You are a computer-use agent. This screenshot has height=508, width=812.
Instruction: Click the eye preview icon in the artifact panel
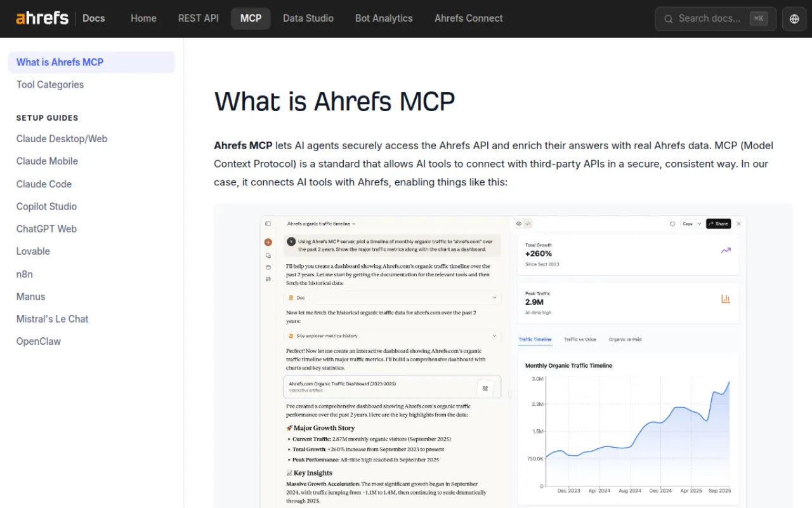pos(519,224)
